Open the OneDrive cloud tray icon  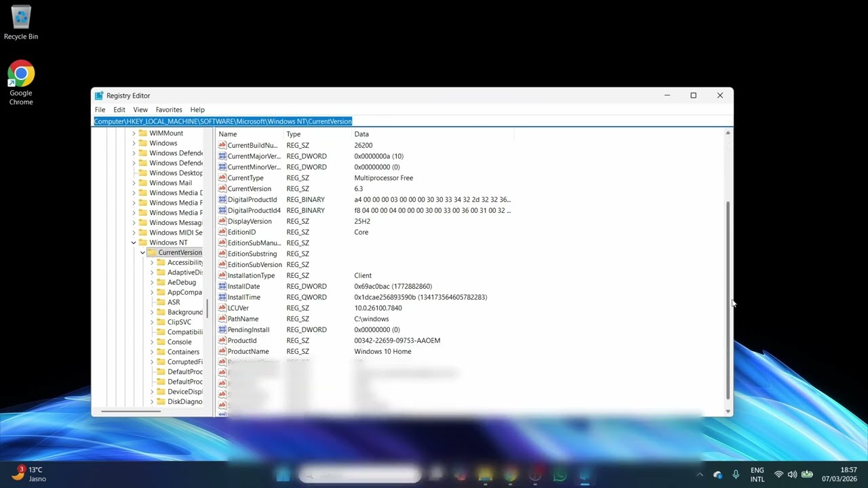[717, 474]
